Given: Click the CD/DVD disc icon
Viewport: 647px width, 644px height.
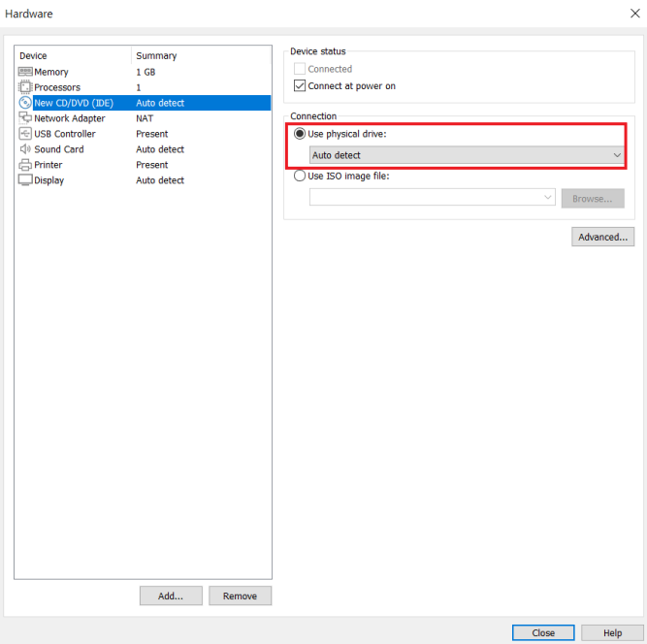Looking at the screenshot, I should click(25, 102).
